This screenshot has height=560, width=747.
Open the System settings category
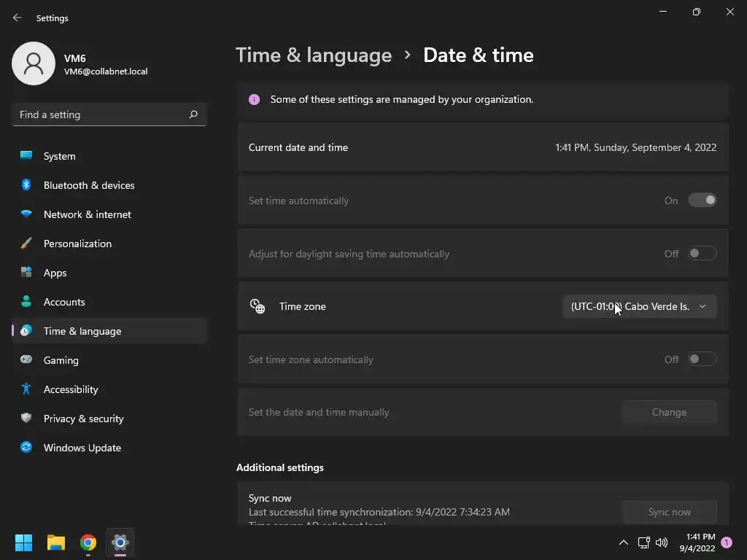(60, 156)
